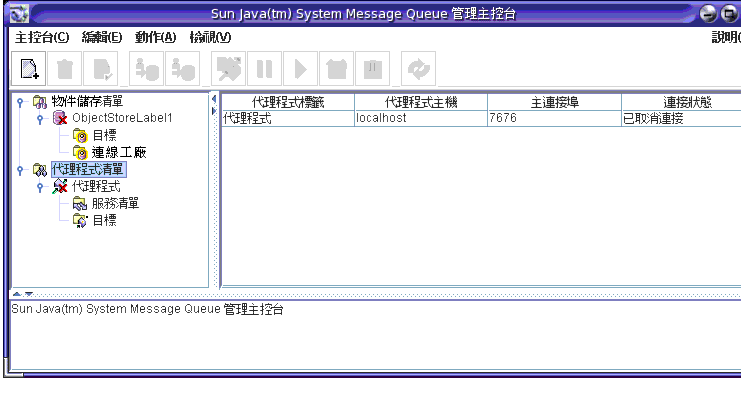Click the Purge toolbar icon
Screen dimensions: 741x413
372,69
